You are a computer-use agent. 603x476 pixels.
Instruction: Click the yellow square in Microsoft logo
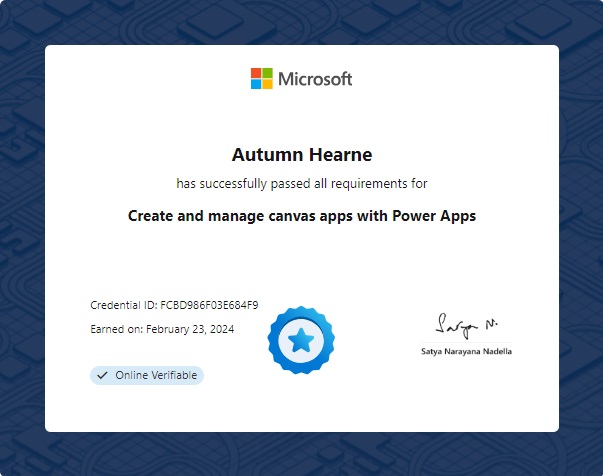(267, 84)
